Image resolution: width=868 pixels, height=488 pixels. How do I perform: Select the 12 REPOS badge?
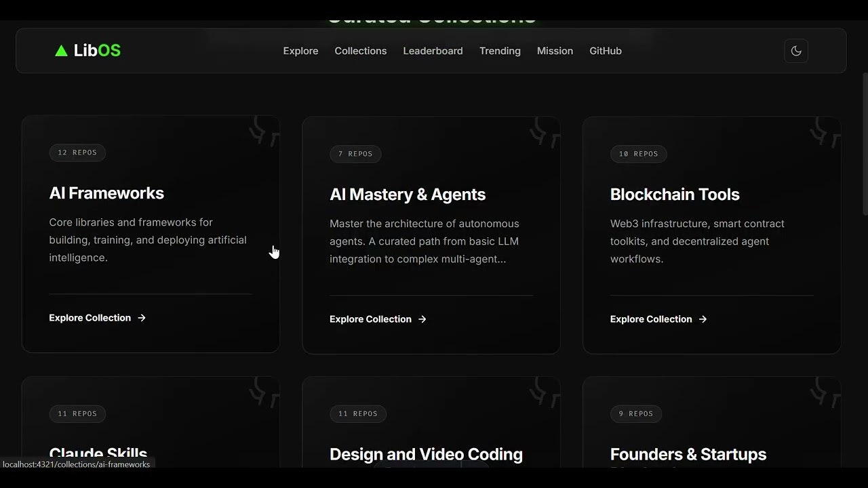coord(77,152)
